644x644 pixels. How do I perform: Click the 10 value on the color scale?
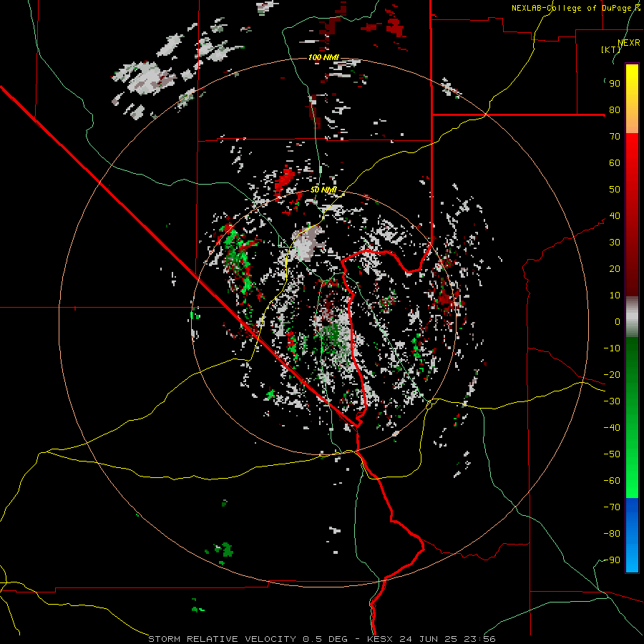tap(615, 296)
